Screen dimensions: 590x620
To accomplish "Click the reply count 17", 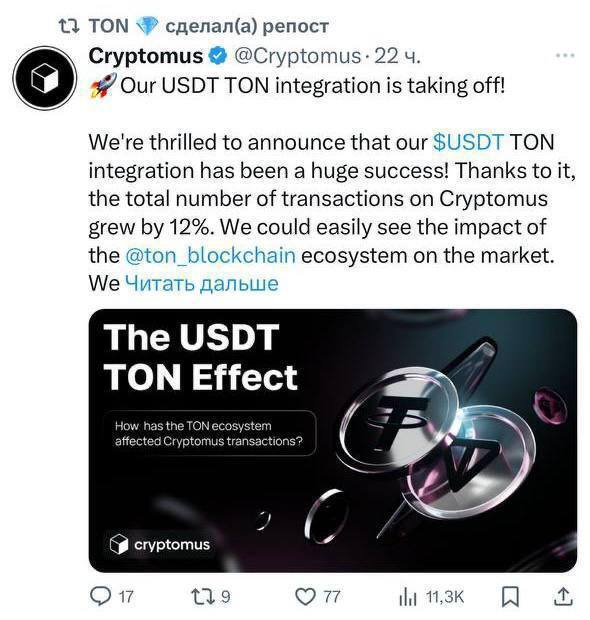I will point(126,596).
